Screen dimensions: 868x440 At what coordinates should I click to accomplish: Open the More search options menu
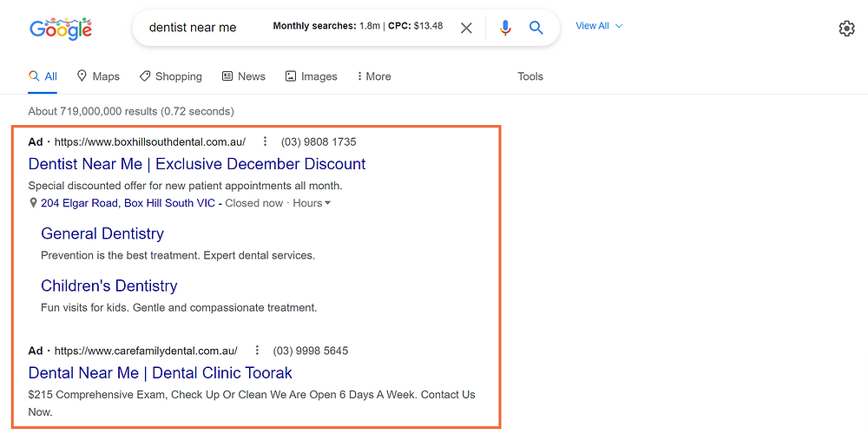click(x=374, y=76)
